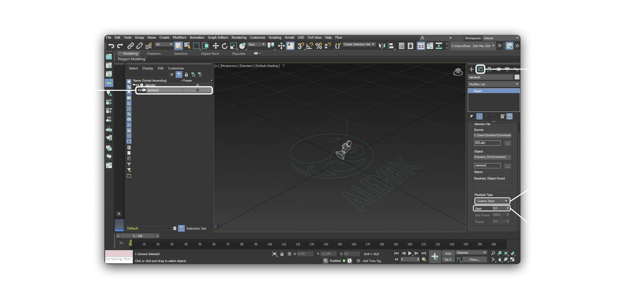The image size is (644, 299).
Task: Toggle visibility eye of the Alembic layer
Action: [138, 85]
